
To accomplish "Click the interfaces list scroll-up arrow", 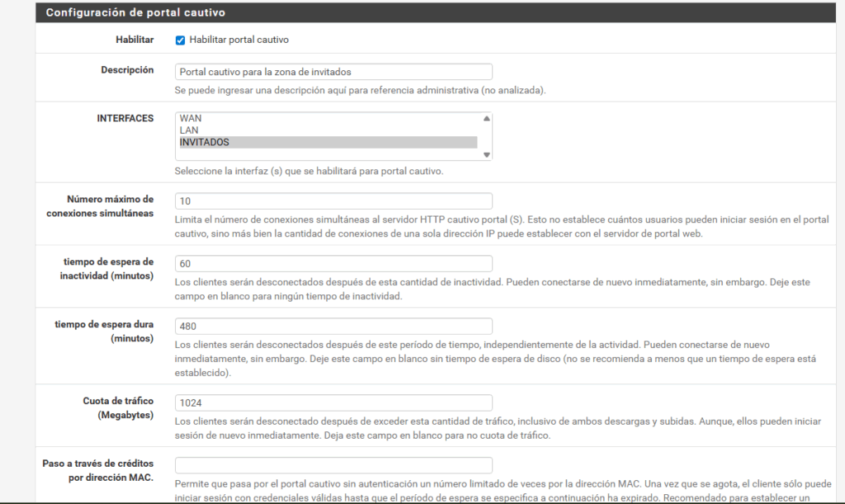I will (487, 119).
